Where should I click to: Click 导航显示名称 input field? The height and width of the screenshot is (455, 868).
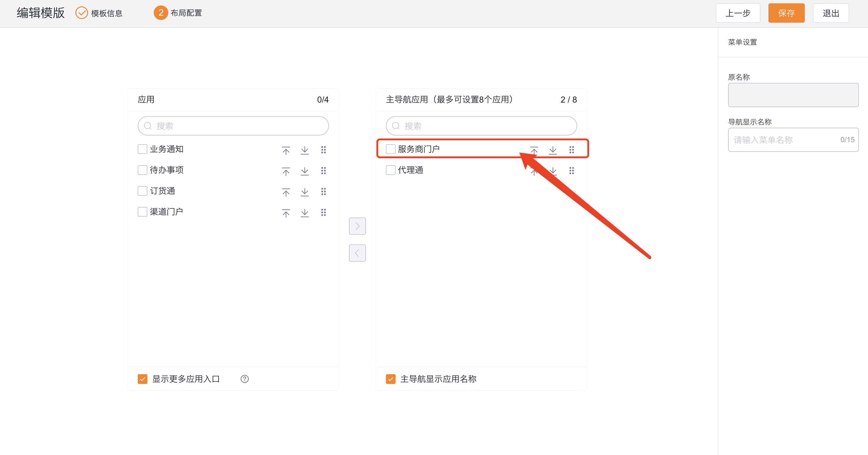point(793,140)
